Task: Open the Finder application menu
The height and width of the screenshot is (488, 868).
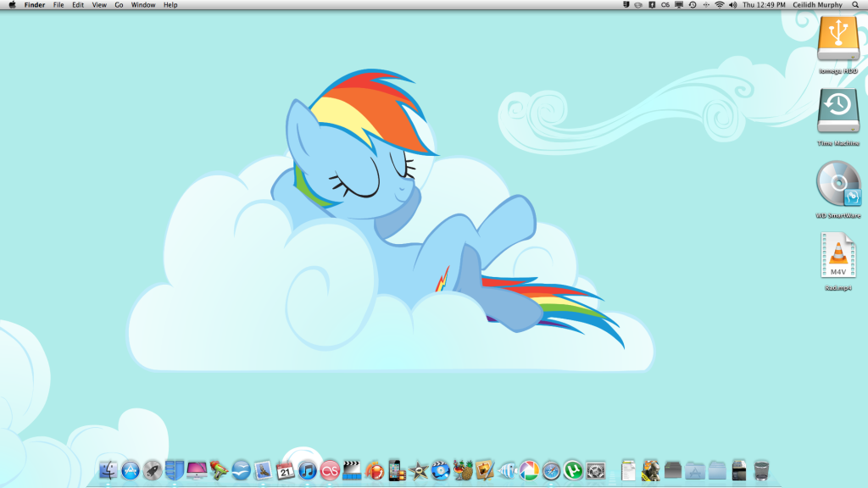Action: coord(34,4)
